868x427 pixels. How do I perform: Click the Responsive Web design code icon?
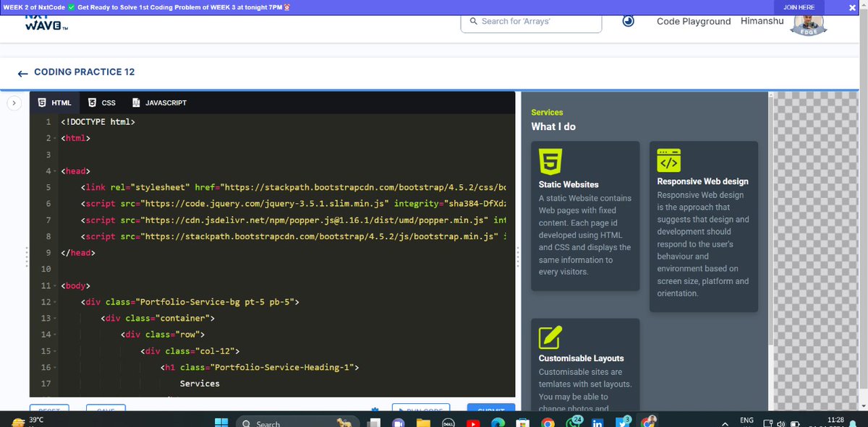click(x=667, y=160)
